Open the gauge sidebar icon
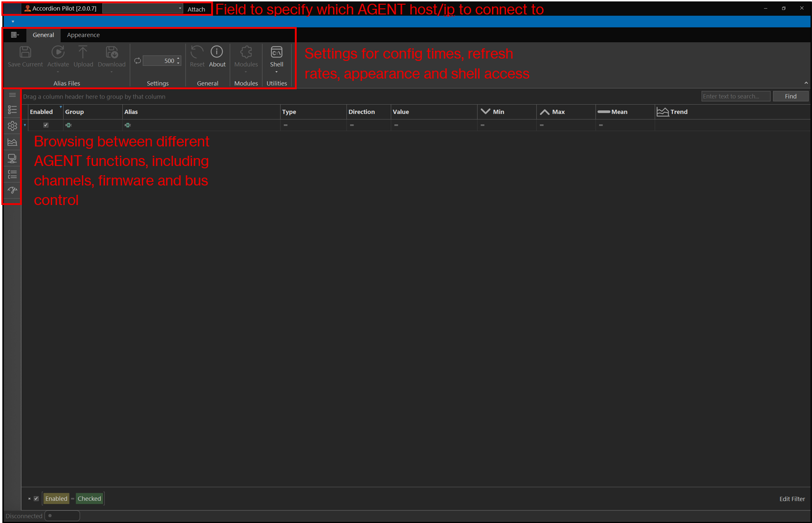The height and width of the screenshot is (523, 812). coord(13,190)
